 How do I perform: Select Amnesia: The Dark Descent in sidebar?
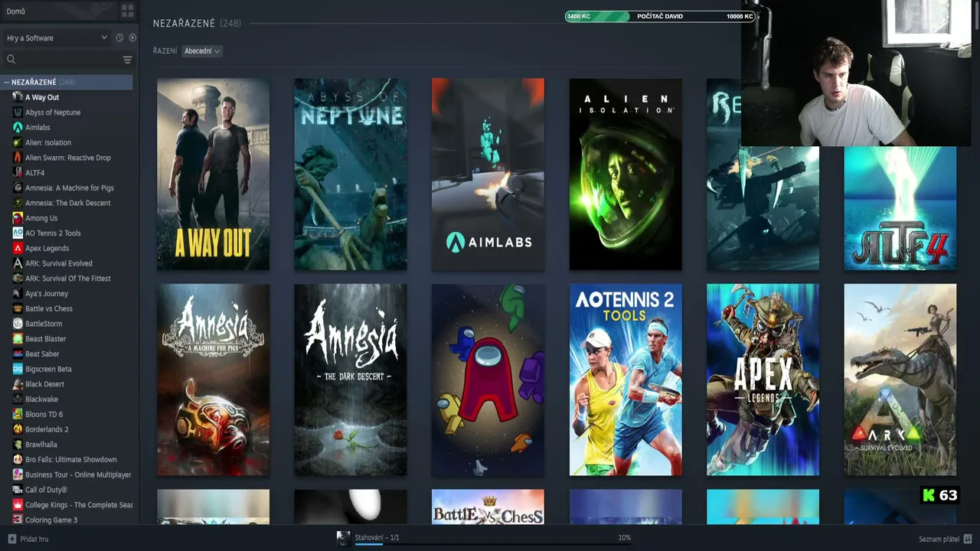coord(67,203)
